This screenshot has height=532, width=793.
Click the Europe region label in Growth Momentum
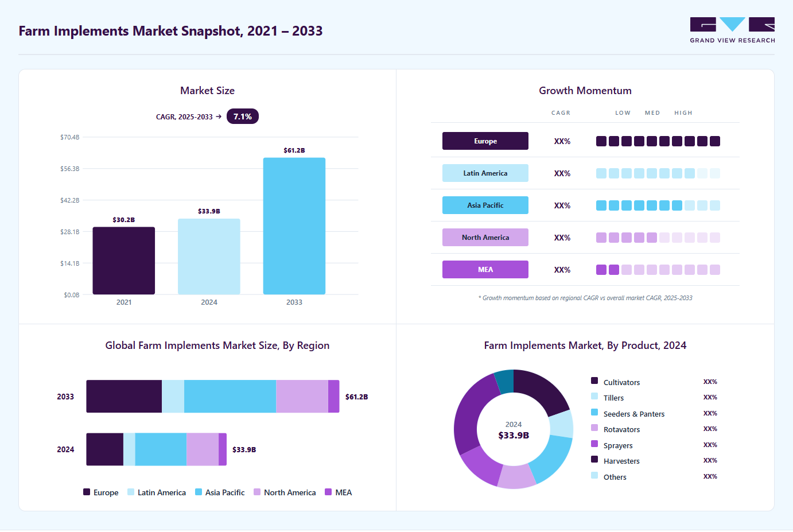(485, 141)
